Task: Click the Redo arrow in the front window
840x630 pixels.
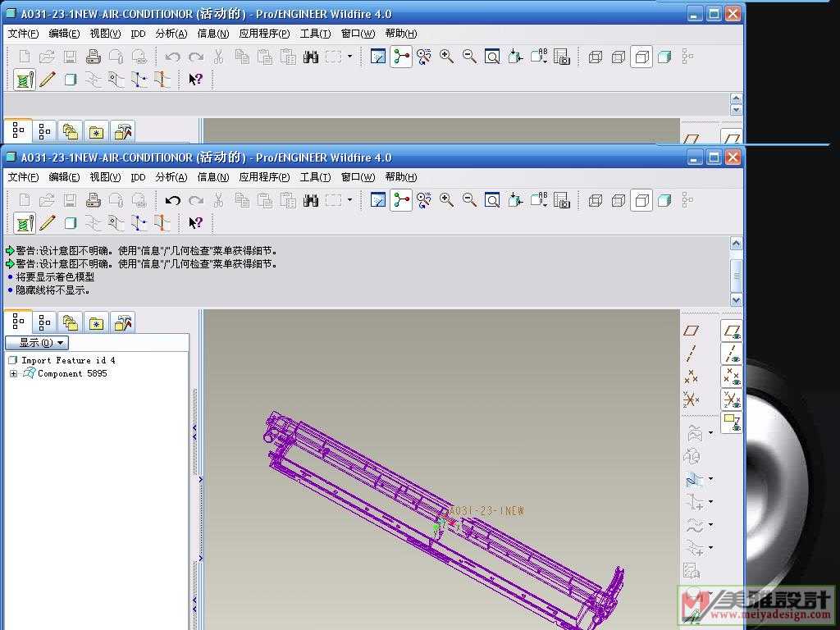Action: click(x=196, y=200)
